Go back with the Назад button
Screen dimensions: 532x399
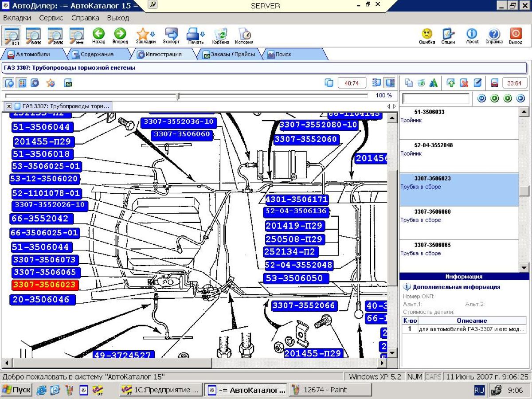click(x=98, y=35)
